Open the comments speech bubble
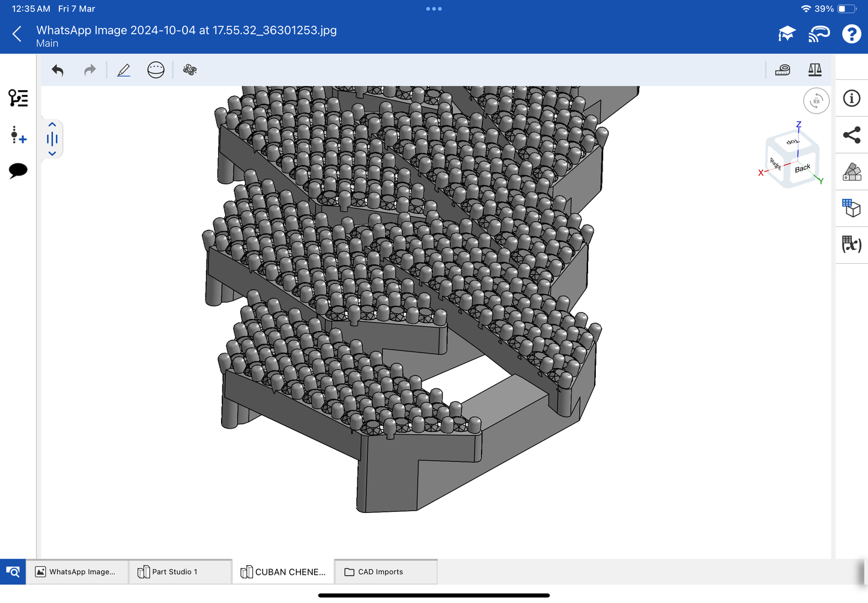Image resolution: width=868 pixels, height=603 pixels. [18, 171]
